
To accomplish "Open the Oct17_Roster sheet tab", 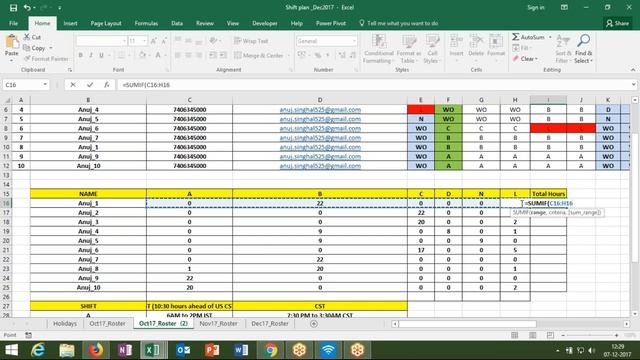I will coord(107,323).
